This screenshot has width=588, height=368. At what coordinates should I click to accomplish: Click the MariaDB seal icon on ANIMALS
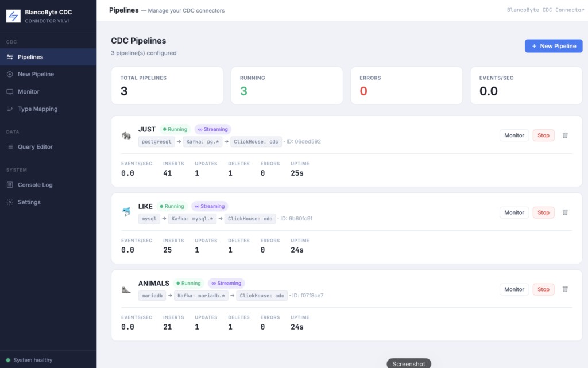pos(126,289)
